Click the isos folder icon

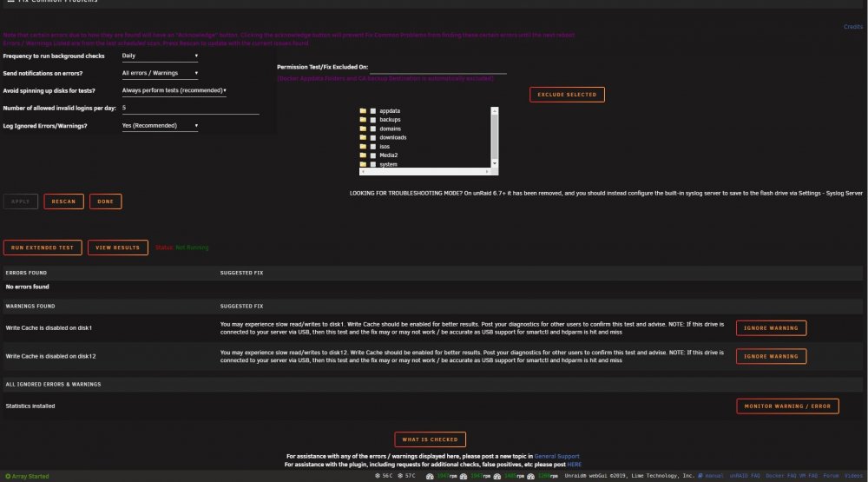tap(363, 146)
